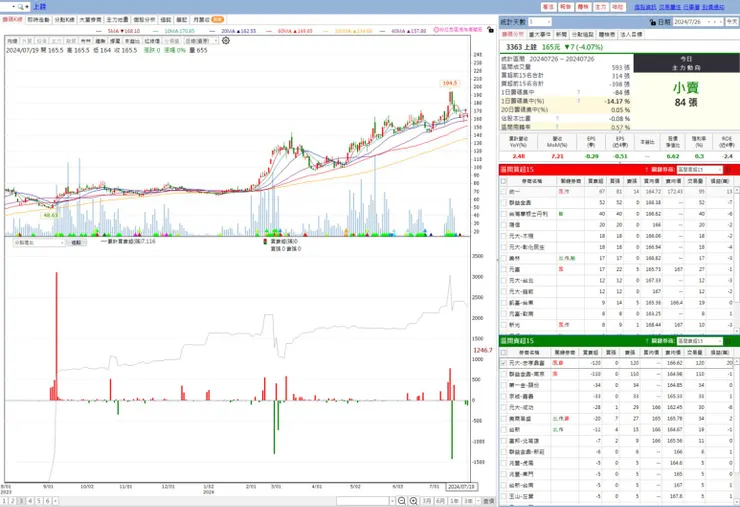Check the 統一 broker checkbox

(x=504, y=192)
